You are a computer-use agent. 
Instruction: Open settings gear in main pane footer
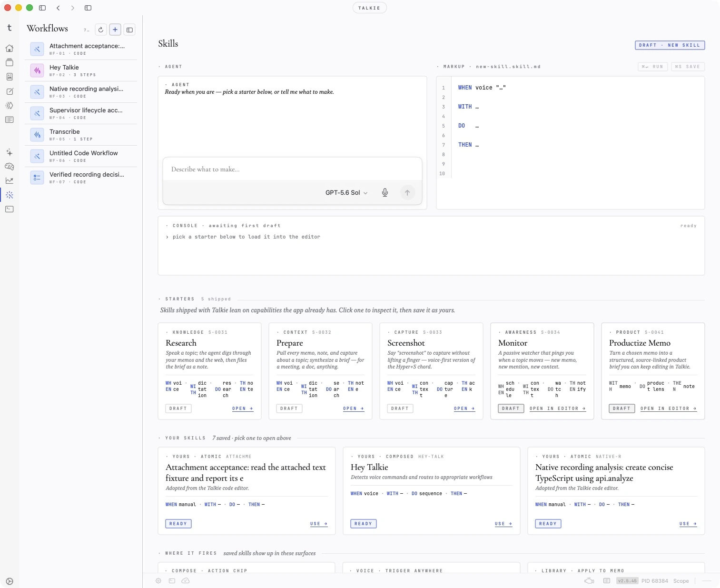[x=158, y=581]
